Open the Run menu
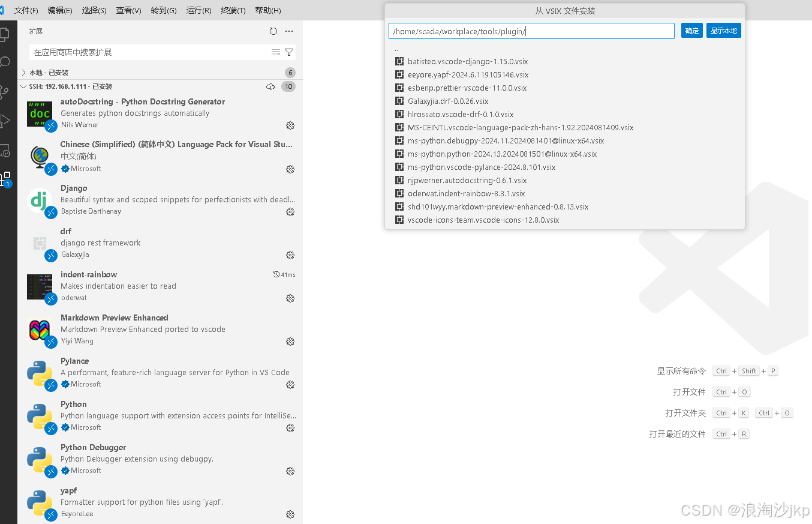The image size is (812, 524). click(x=199, y=10)
